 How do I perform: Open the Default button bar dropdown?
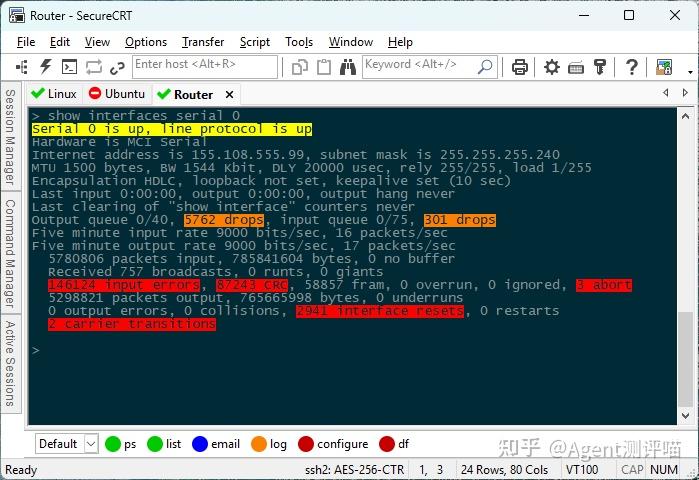91,444
